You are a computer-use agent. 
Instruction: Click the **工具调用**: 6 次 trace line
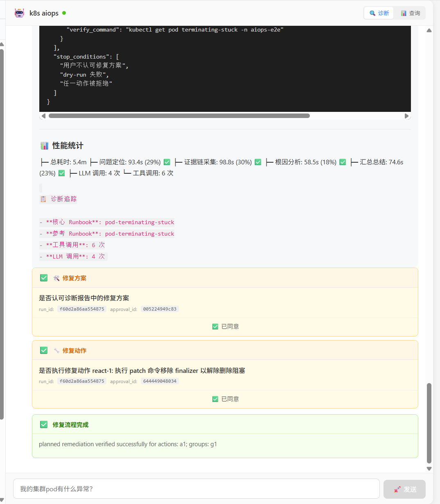pos(72,245)
